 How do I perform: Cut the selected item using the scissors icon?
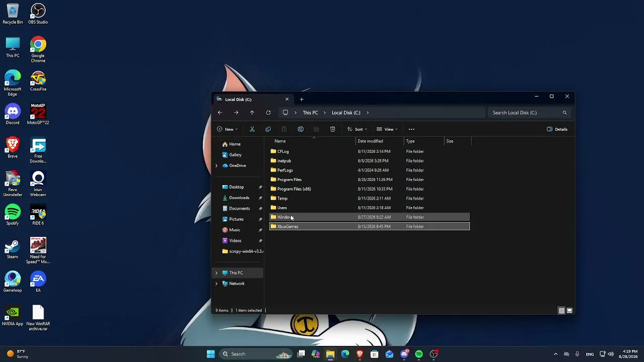pos(252,129)
